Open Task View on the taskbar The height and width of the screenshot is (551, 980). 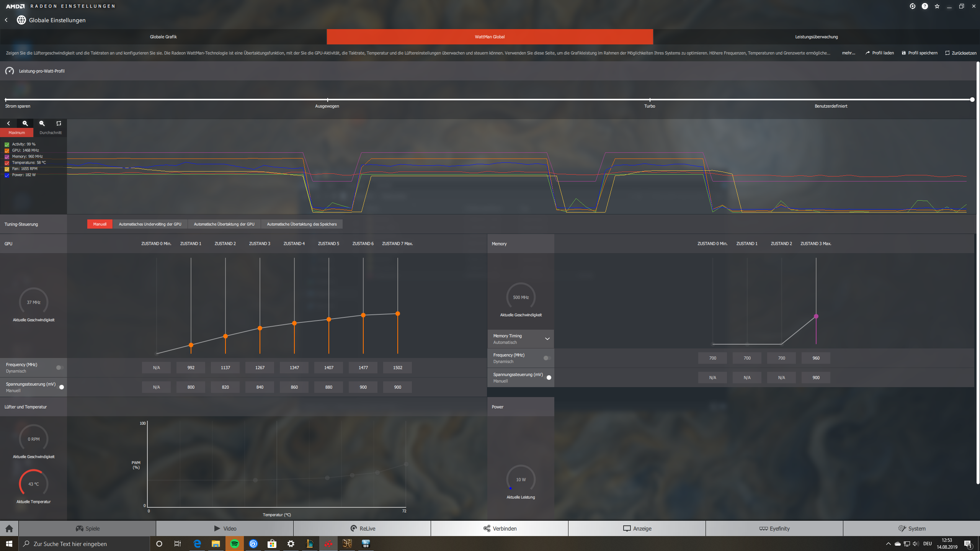(178, 544)
